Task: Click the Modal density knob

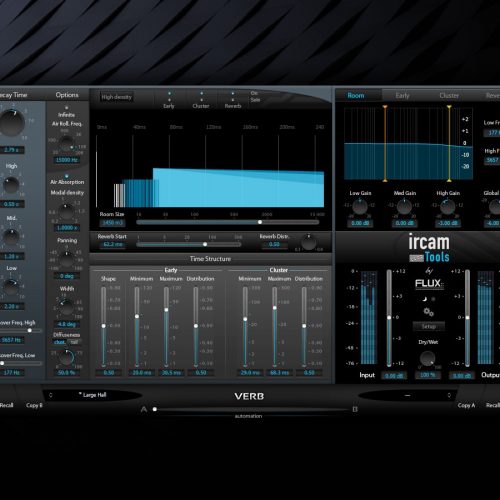Action: click(x=66, y=211)
